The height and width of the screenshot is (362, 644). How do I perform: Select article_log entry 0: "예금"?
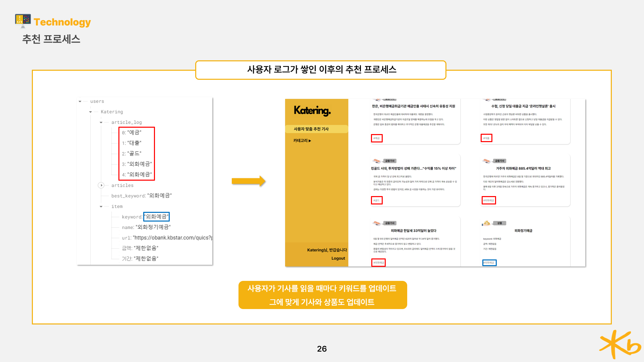132,133
